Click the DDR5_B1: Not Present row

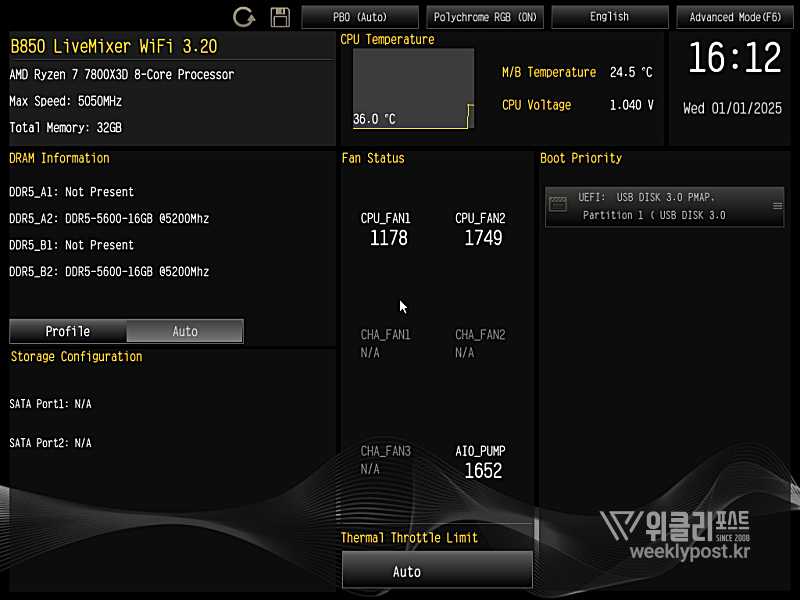(71, 245)
